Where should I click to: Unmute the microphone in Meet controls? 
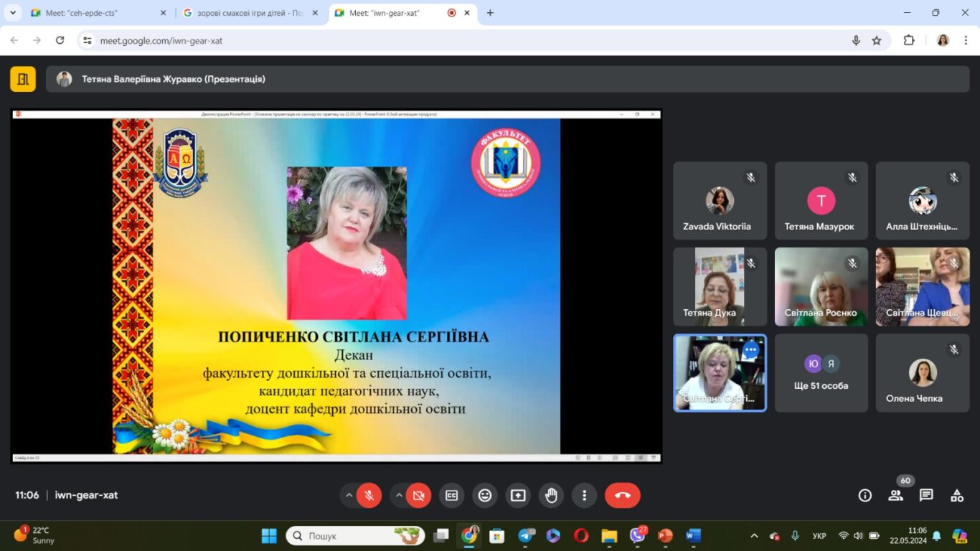(369, 495)
